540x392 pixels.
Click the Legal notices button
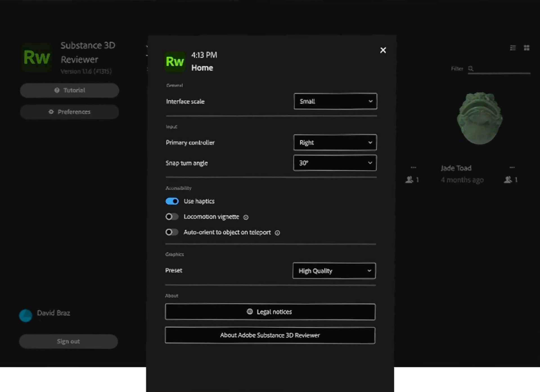pos(270,312)
